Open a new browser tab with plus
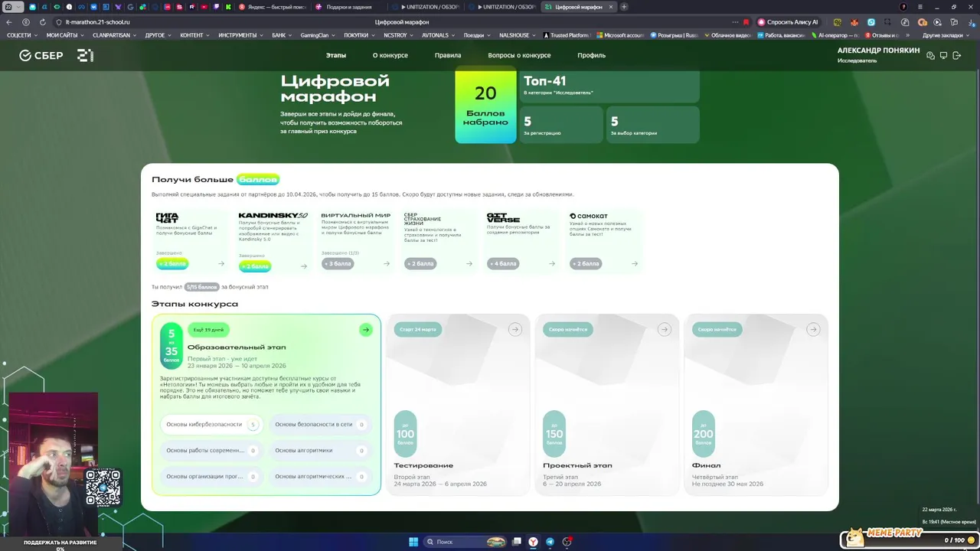This screenshot has width=980, height=551. (624, 7)
